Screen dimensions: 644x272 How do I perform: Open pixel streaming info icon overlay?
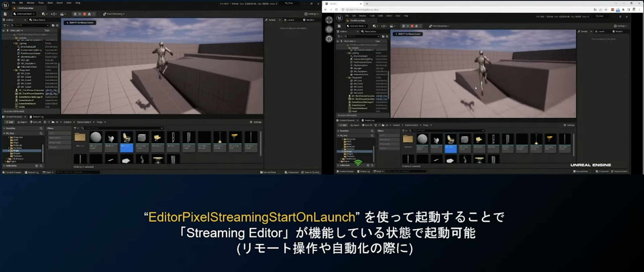329,39
